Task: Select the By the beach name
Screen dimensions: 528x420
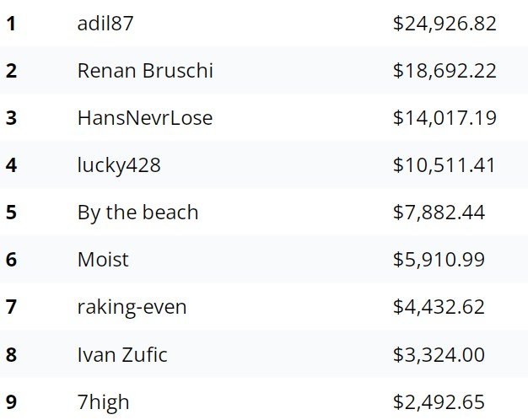Action: tap(137, 213)
